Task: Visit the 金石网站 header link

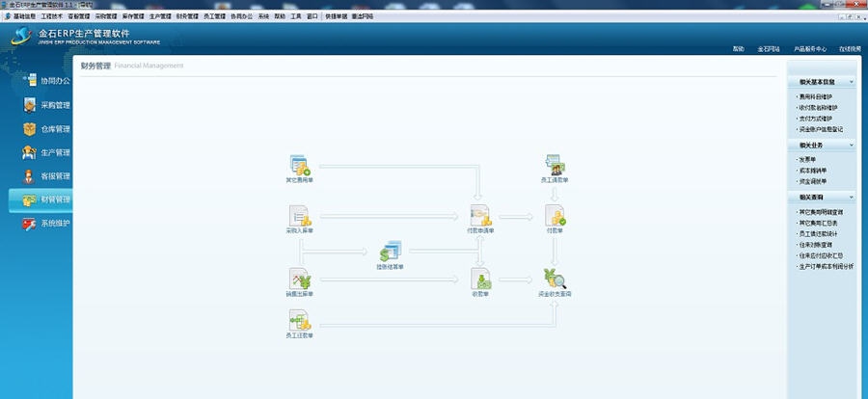Action: point(769,49)
